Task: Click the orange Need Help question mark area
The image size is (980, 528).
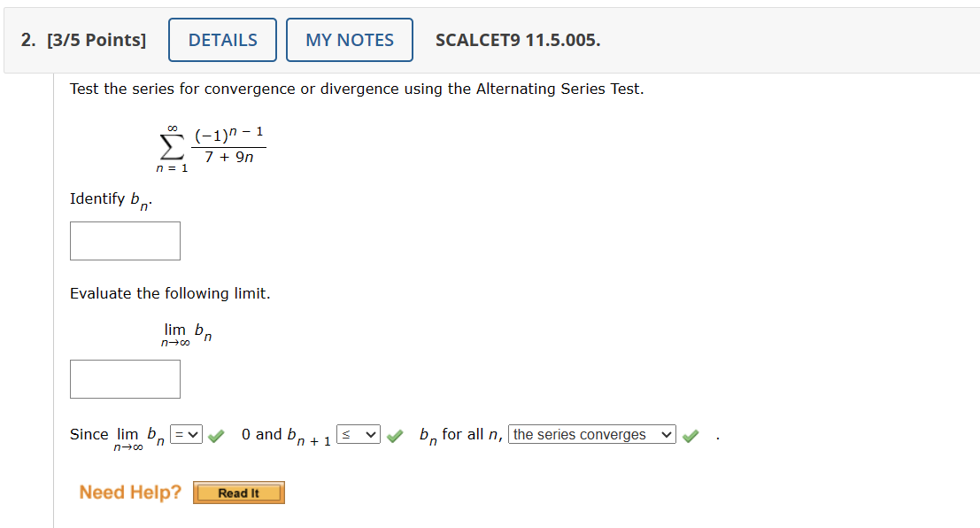Action: [181, 492]
